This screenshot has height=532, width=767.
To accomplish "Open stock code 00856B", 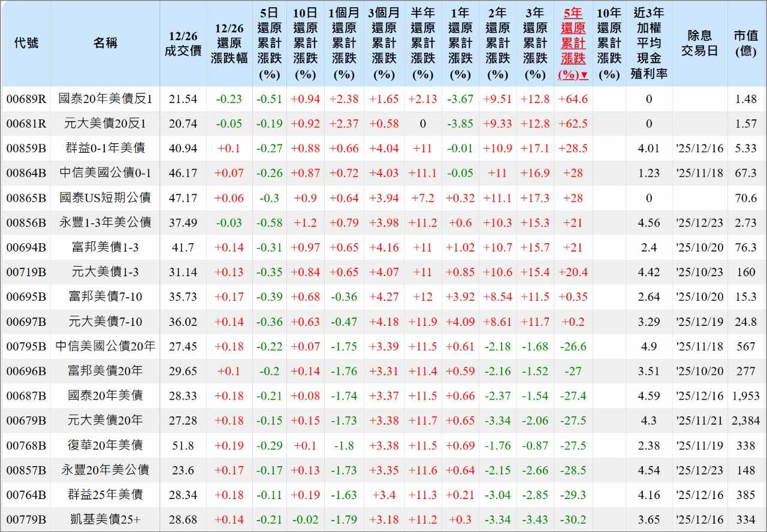I will (x=26, y=222).
